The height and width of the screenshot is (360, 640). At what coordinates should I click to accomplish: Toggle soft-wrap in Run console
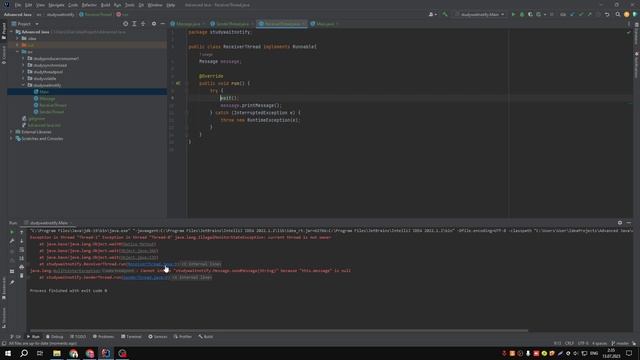(x=22, y=249)
